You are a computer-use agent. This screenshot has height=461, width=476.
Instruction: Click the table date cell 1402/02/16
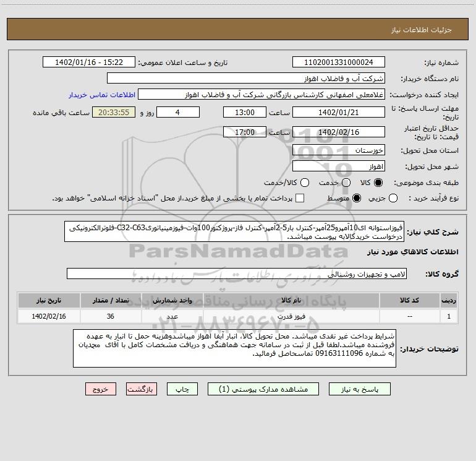[x=49, y=316]
